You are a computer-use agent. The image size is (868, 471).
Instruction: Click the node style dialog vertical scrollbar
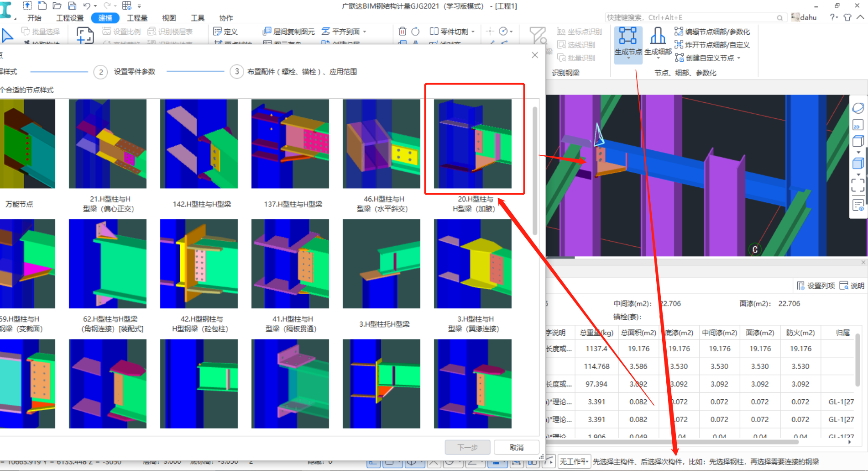[535, 171]
